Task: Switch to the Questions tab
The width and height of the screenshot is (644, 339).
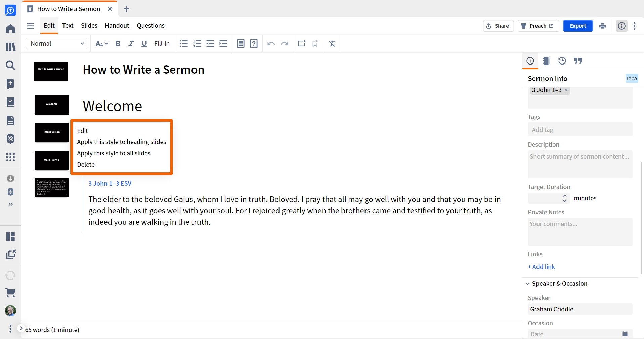Action: tap(151, 26)
